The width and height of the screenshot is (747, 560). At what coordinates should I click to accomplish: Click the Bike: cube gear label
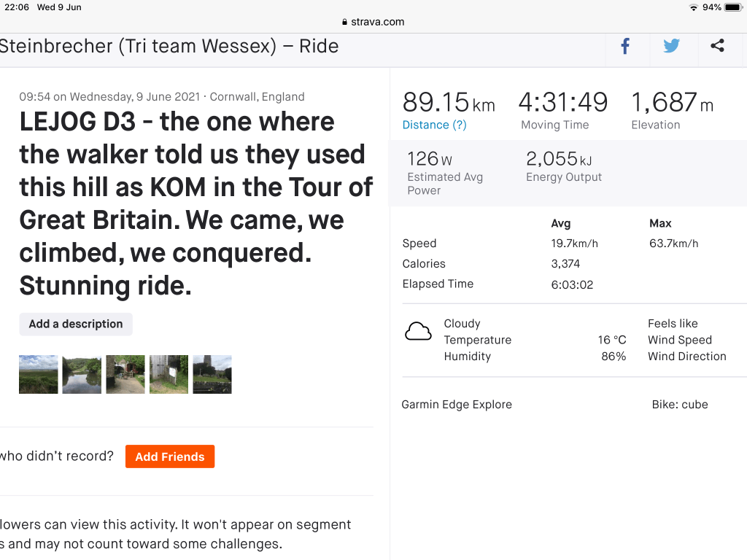point(680,405)
